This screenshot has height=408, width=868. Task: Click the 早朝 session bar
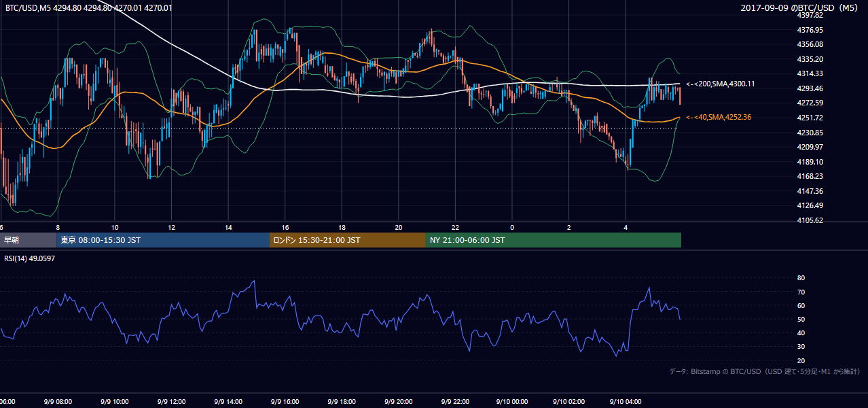(28, 240)
